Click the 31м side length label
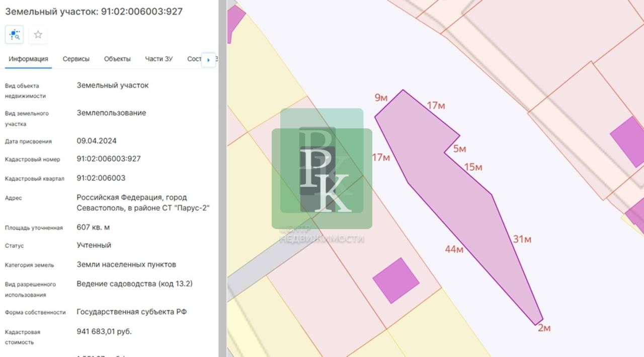This screenshot has height=357, width=644. pos(522,239)
